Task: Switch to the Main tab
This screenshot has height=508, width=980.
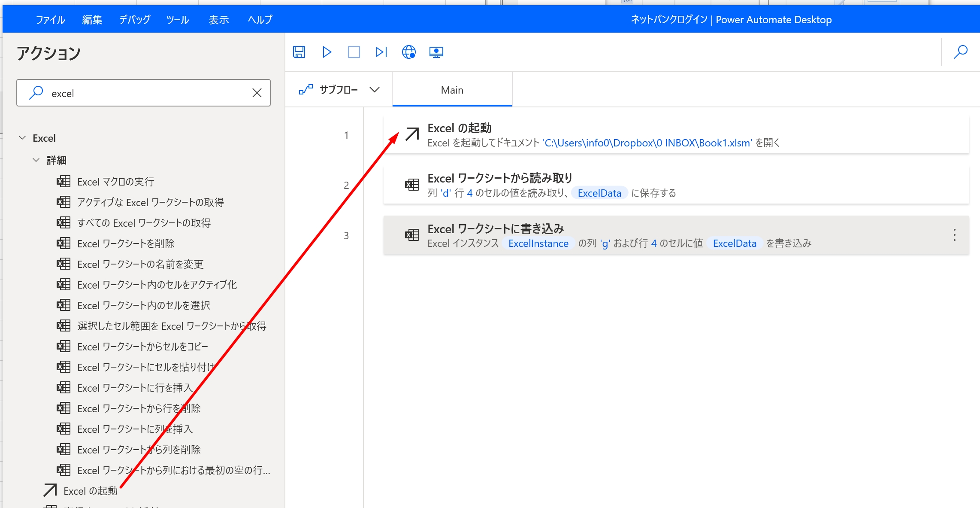Action: click(452, 90)
